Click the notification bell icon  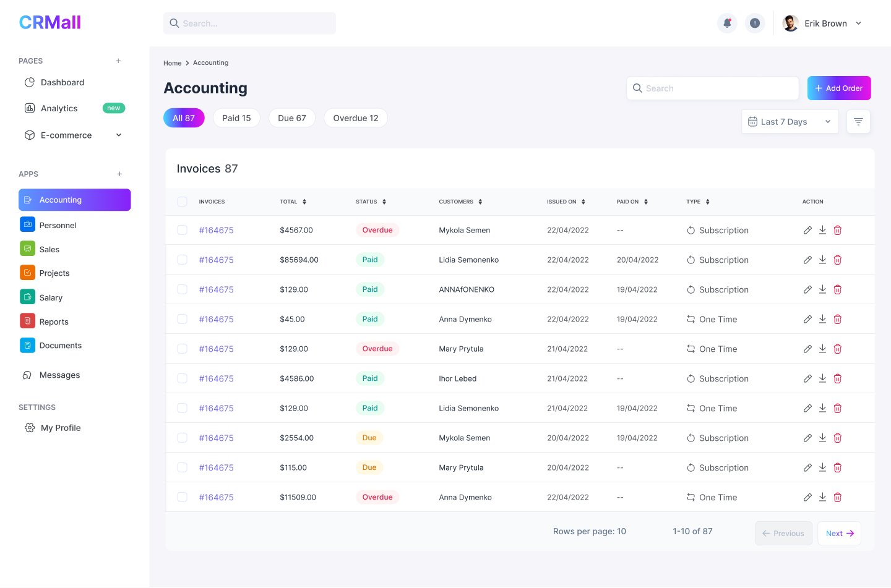(727, 23)
